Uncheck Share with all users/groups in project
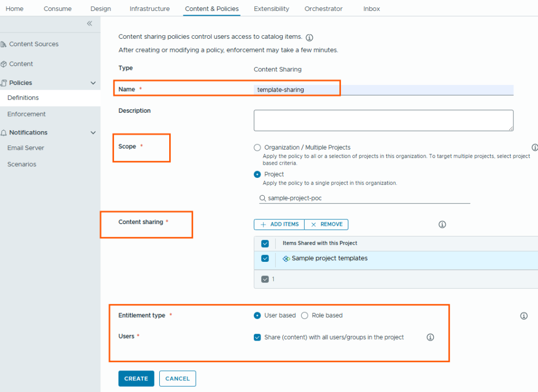Viewport: 538px width, 392px height. [257, 337]
